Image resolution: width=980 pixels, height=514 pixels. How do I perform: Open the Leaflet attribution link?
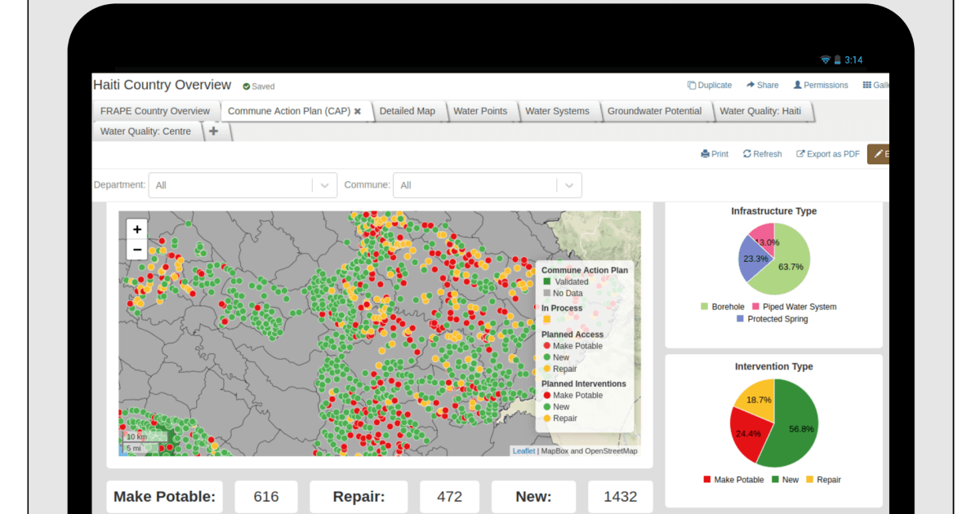point(523,451)
